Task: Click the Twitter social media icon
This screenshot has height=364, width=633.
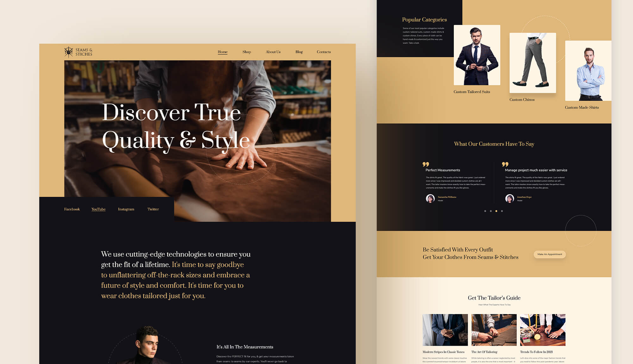Action: [x=153, y=209]
